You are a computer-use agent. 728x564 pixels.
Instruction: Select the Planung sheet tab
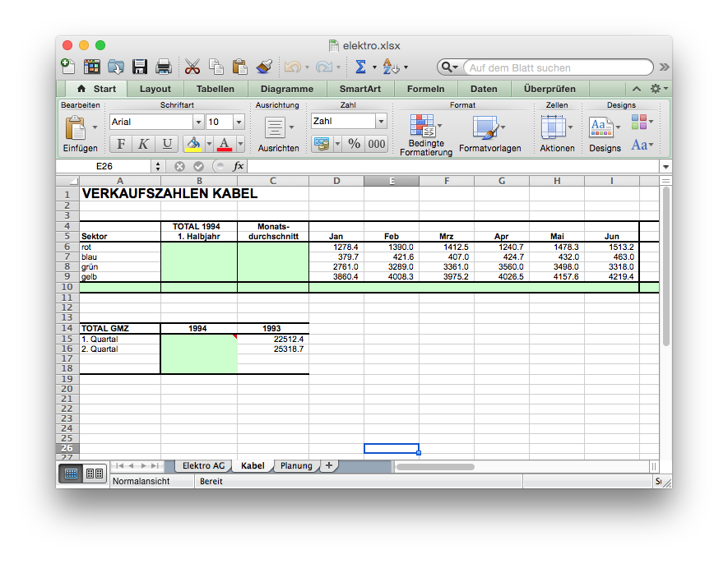tap(296, 465)
